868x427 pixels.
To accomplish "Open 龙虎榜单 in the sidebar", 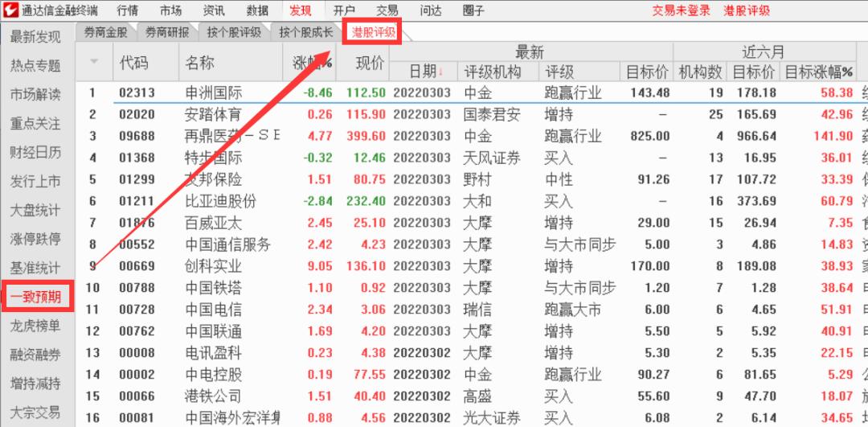I will [35, 326].
